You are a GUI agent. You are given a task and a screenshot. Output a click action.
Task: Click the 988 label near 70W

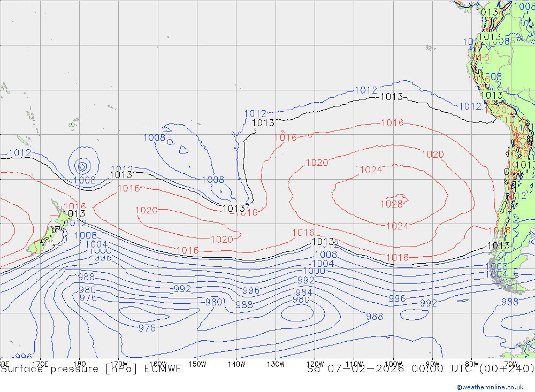coord(510,302)
